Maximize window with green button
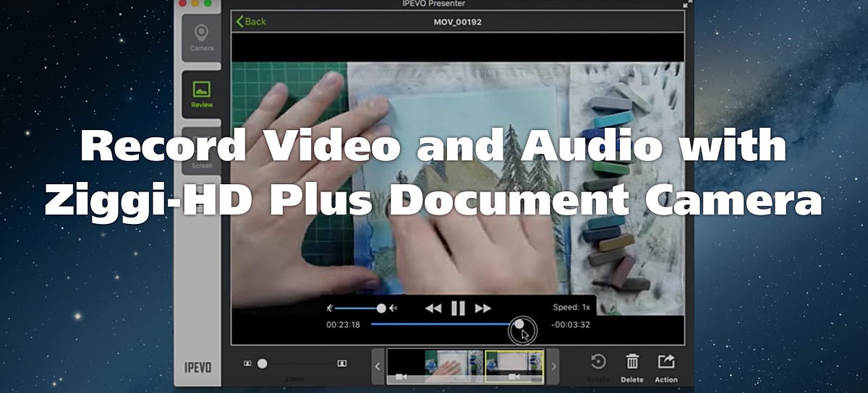 pos(208,3)
